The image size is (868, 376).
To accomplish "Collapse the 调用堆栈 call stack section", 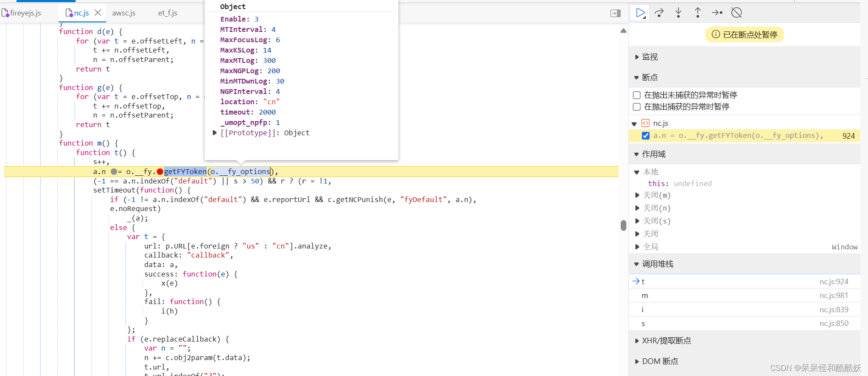I will [x=637, y=264].
